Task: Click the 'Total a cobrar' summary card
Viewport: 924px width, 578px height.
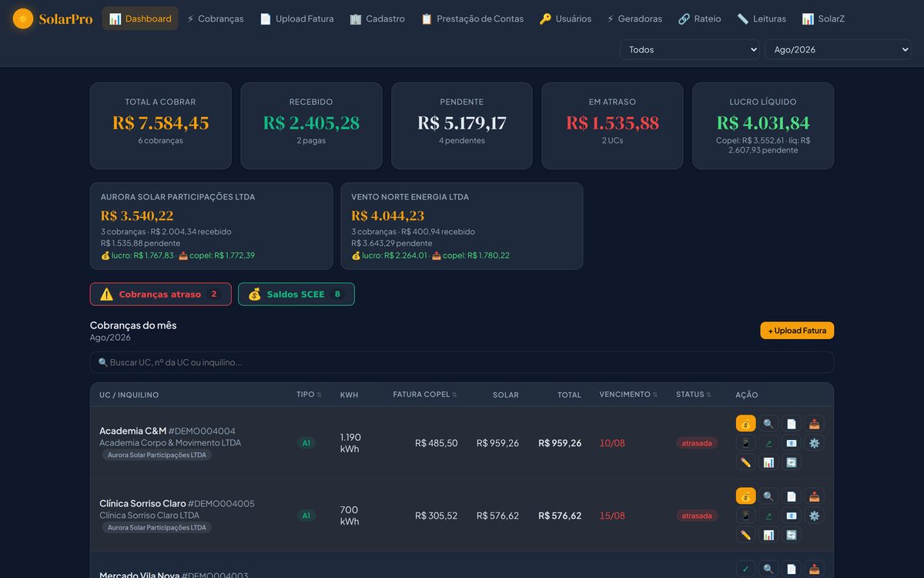Action: pos(161,126)
